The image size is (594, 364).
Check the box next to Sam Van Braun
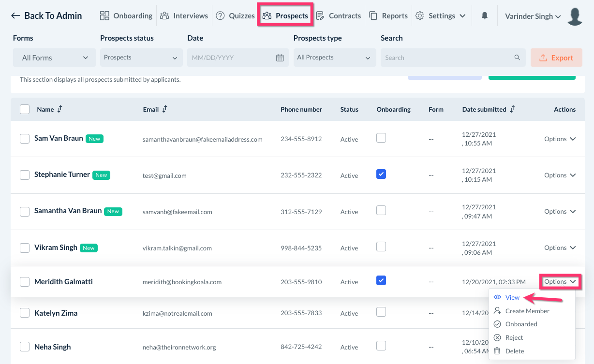tap(25, 139)
